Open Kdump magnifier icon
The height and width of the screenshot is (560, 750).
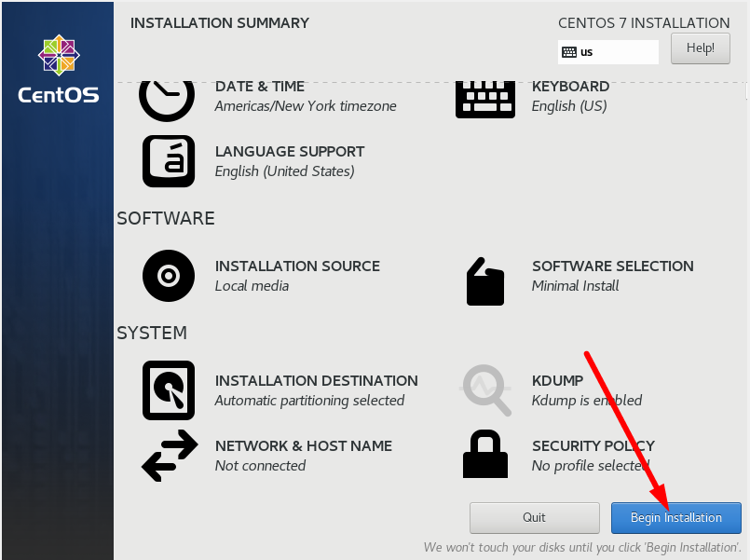485,390
